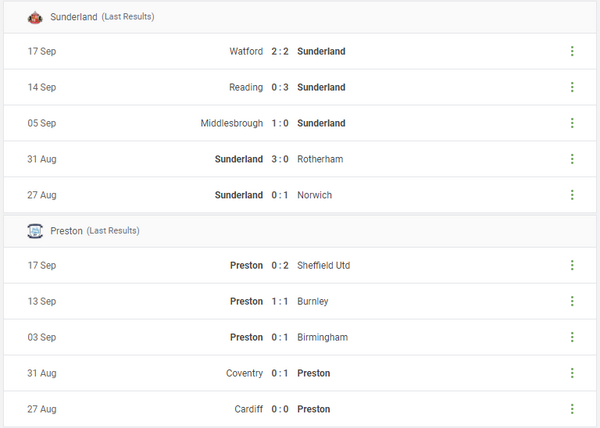The image size is (600, 428).
Task: Click the Sunderland club crest icon
Action: tap(34, 17)
